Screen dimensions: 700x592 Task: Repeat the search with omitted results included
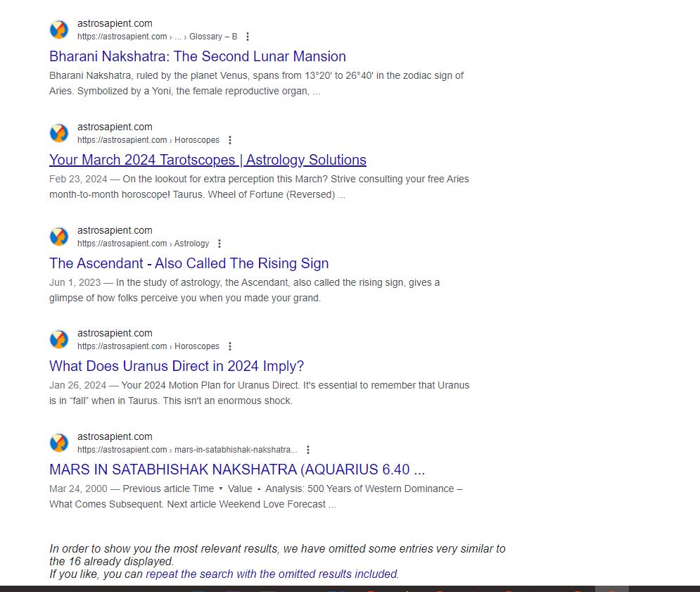272,574
